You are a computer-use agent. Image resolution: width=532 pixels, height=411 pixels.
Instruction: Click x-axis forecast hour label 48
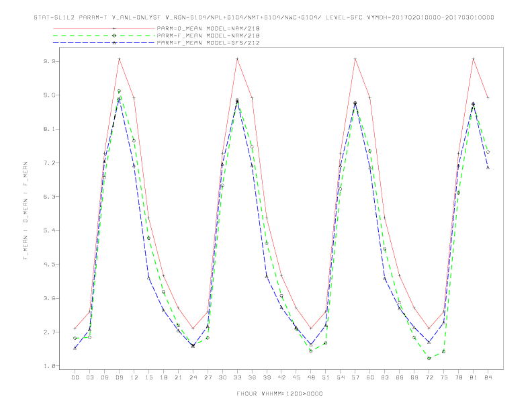click(311, 377)
